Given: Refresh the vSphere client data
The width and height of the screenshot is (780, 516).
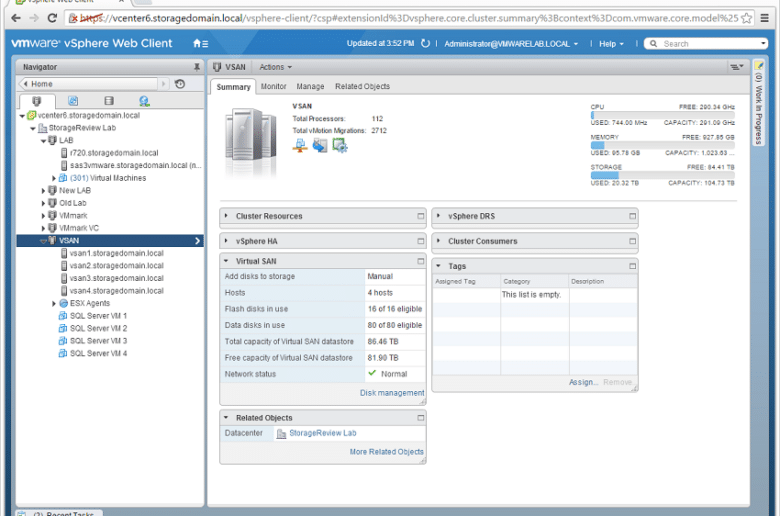Looking at the screenshot, I should 425,44.
